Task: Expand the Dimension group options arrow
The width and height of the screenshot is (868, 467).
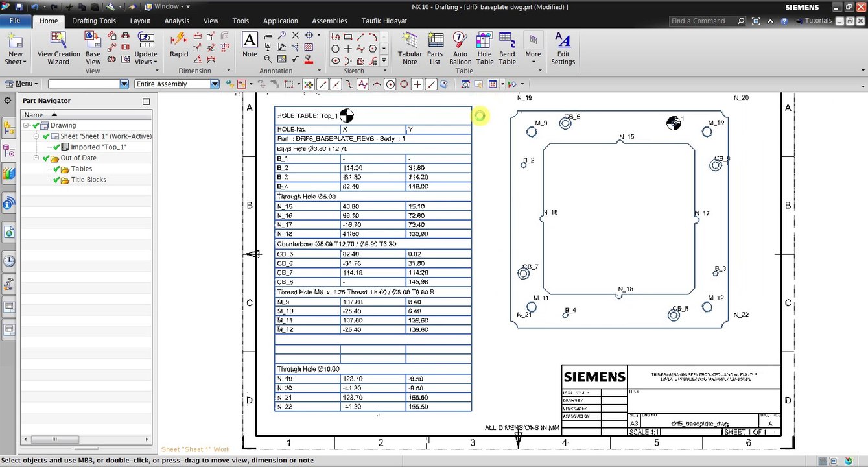Action: point(228,71)
